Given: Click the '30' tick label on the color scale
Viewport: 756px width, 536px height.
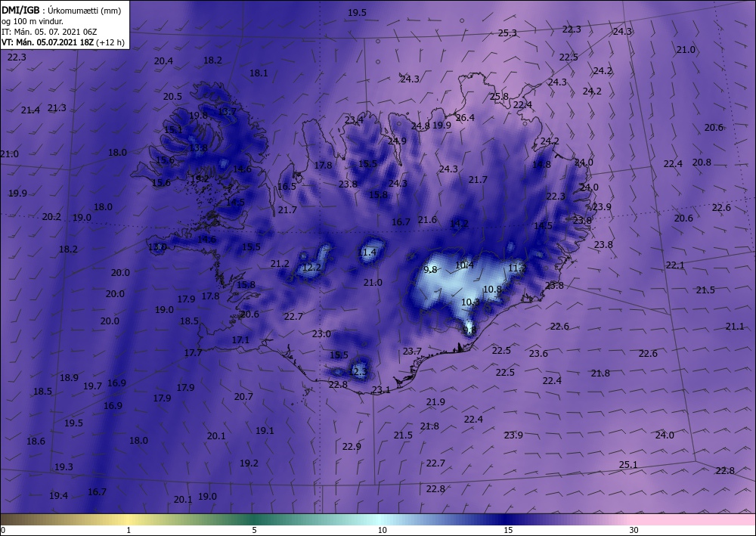Looking at the screenshot, I should (x=634, y=531).
